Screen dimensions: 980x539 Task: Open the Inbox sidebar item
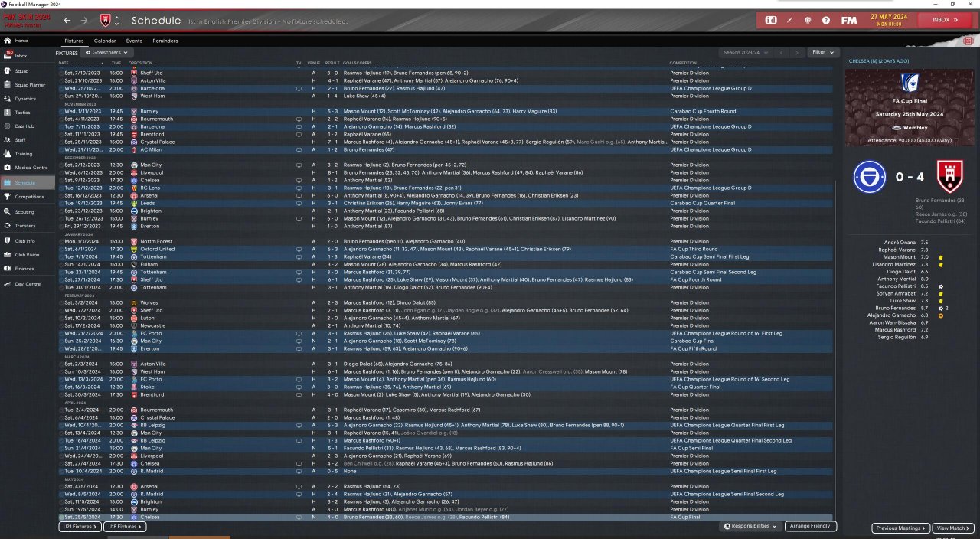[x=21, y=55]
